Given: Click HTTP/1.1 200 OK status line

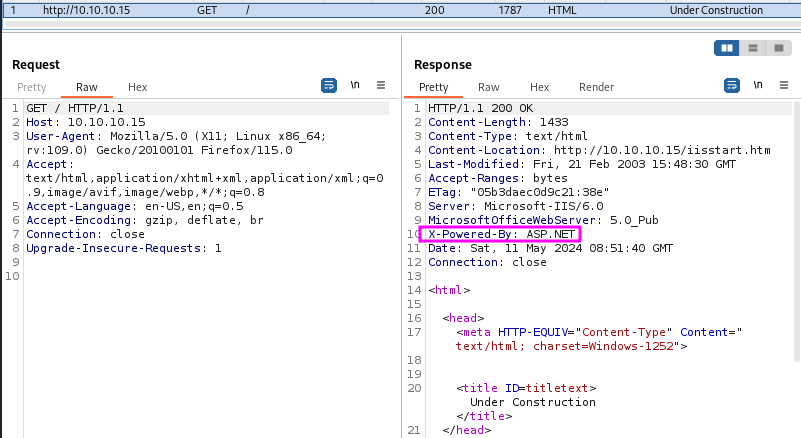Looking at the screenshot, I should click(x=481, y=108).
